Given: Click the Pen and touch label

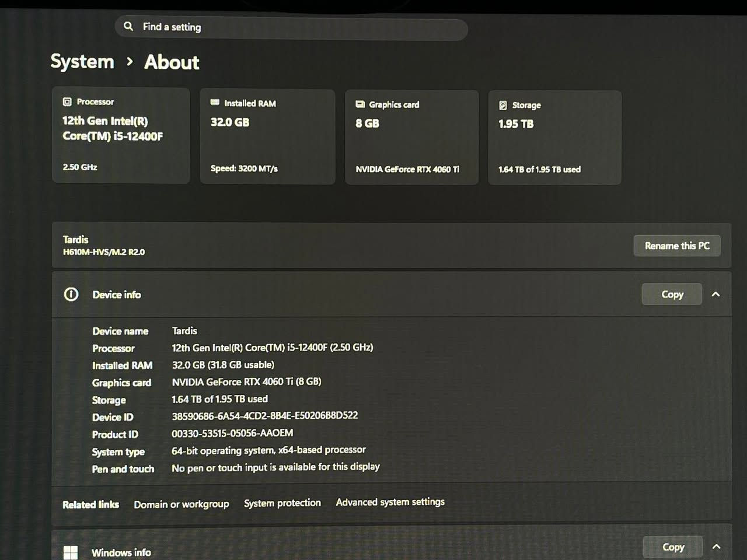Looking at the screenshot, I should click(x=123, y=469).
